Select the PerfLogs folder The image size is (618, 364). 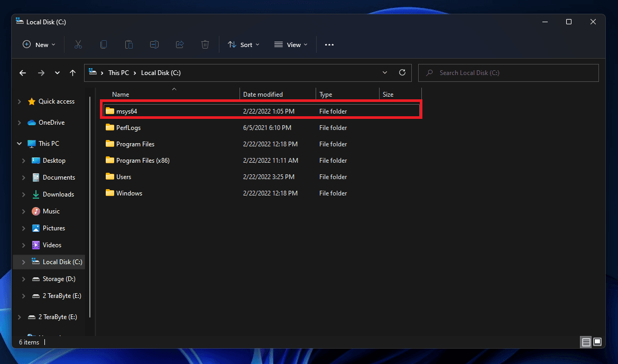tap(261, 128)
